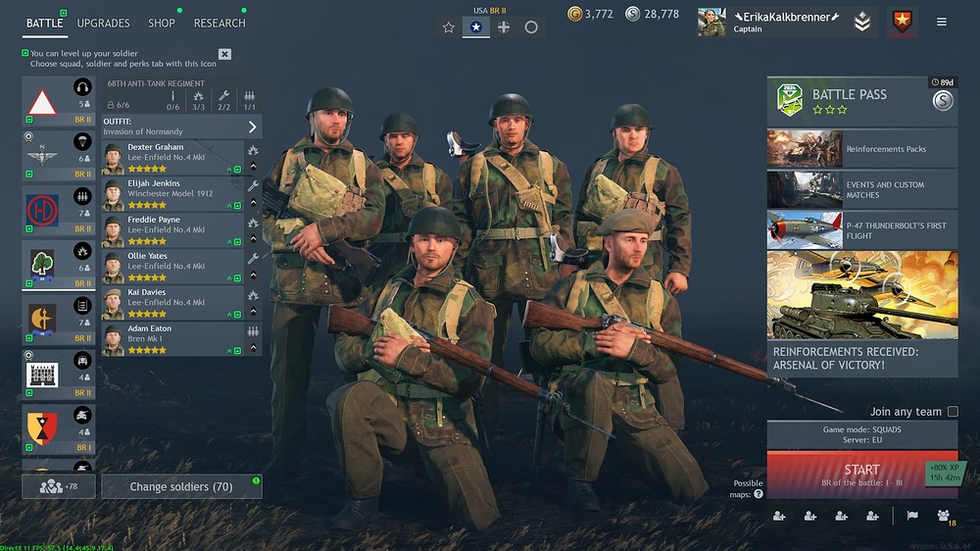
Task: Click the favorites star icon in top bar
Action: (x=448, y=26)
